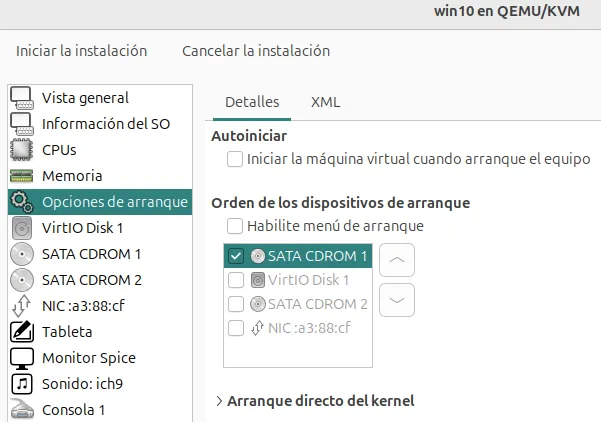The image size is (601, 422).
Task: Click the VirtIO Disk 1 label in the boot list
Action: click(x=309, y=280)
